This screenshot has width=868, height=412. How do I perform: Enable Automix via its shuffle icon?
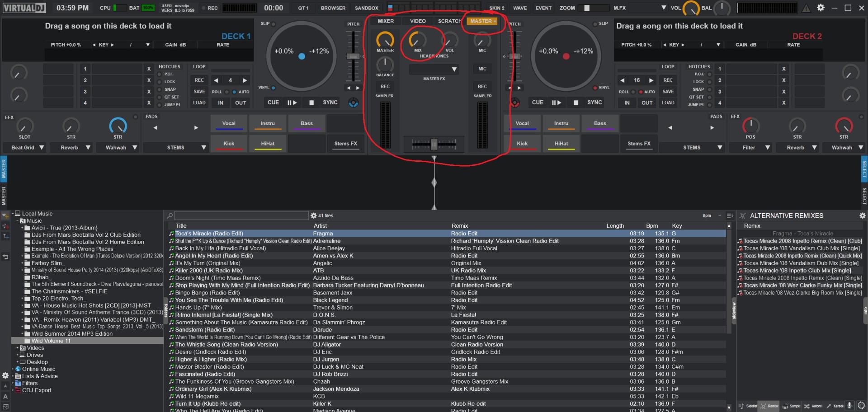coord(807,406)
